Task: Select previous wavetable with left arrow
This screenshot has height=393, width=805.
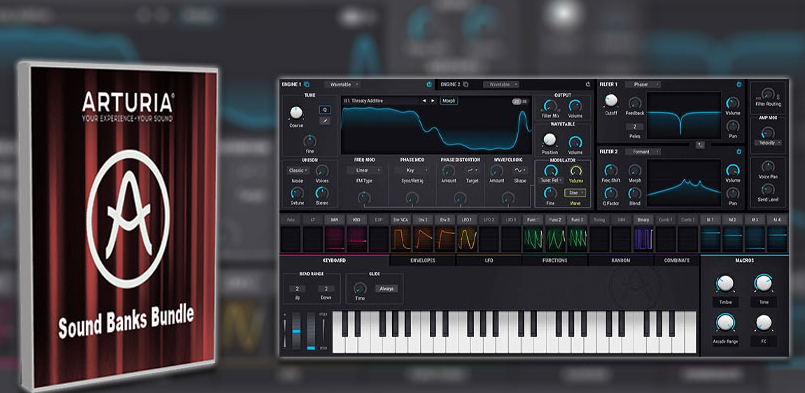Action: [425, 101]
